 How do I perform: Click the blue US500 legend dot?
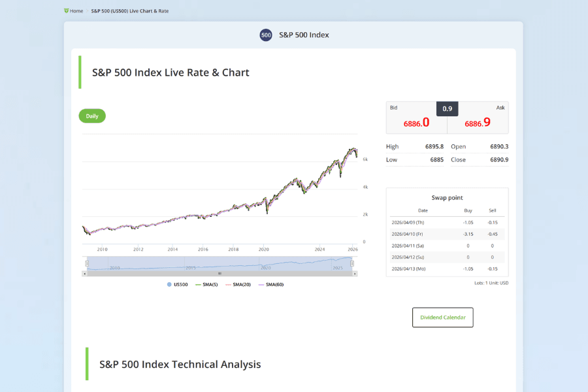coord(169,284)
